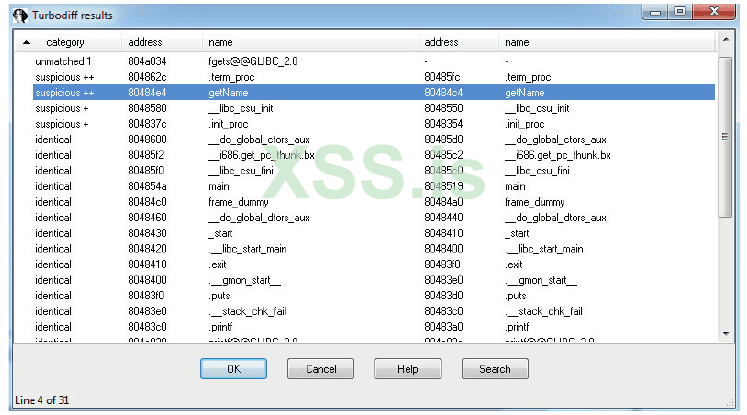Select the _start row

click(x=374, y=233)
